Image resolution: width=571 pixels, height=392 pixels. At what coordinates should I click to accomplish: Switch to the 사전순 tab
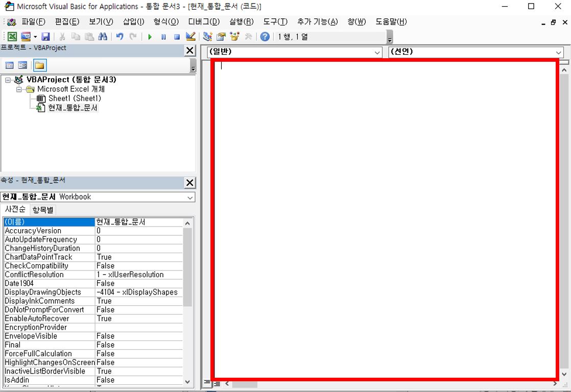[x=15, y=209]
